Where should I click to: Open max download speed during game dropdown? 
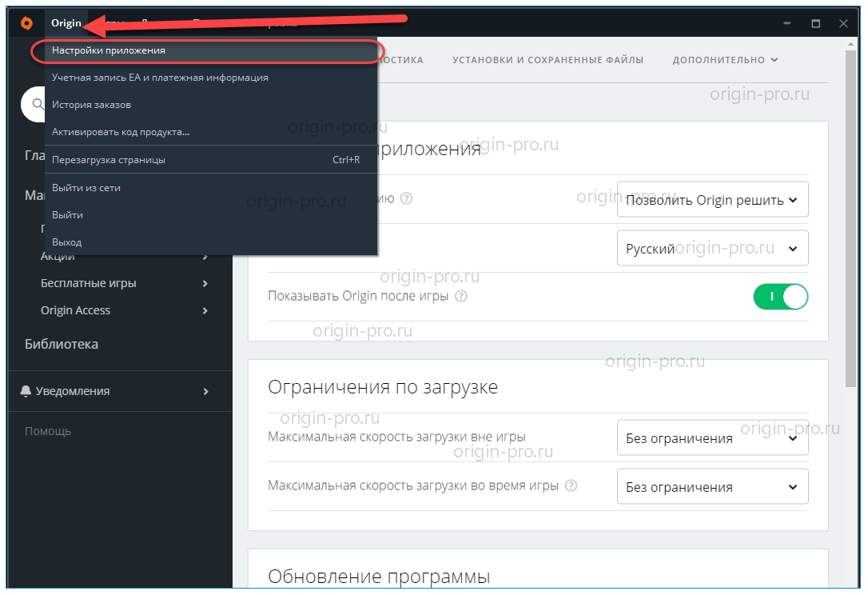click(712, 486)
